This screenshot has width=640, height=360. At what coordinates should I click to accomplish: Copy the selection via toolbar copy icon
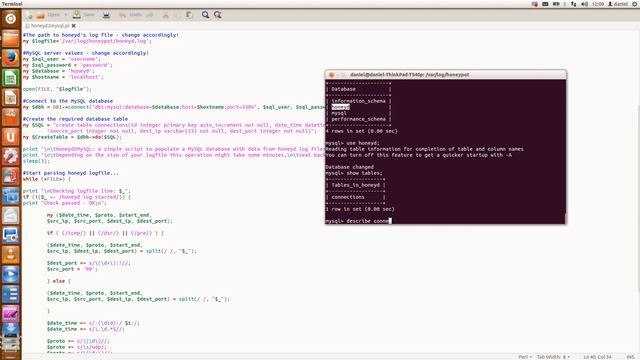tap(178, 15)
